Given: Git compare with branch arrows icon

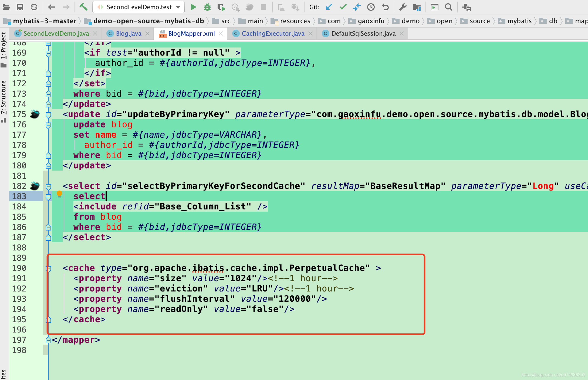Looking at the screenshot, I should tap(357, 7).
